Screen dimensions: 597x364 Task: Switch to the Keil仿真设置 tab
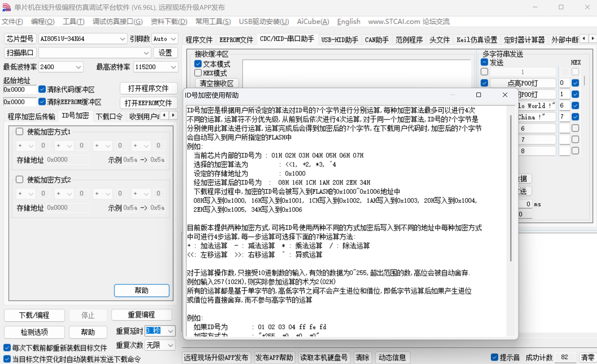coord(477,40)
